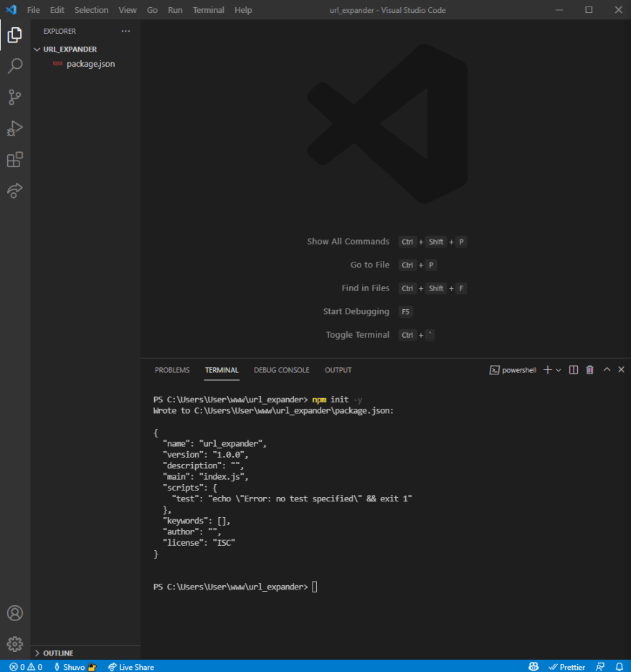Switch to the Output tab
Viewport: 631px width, 672px height.
tap(338, 370)
